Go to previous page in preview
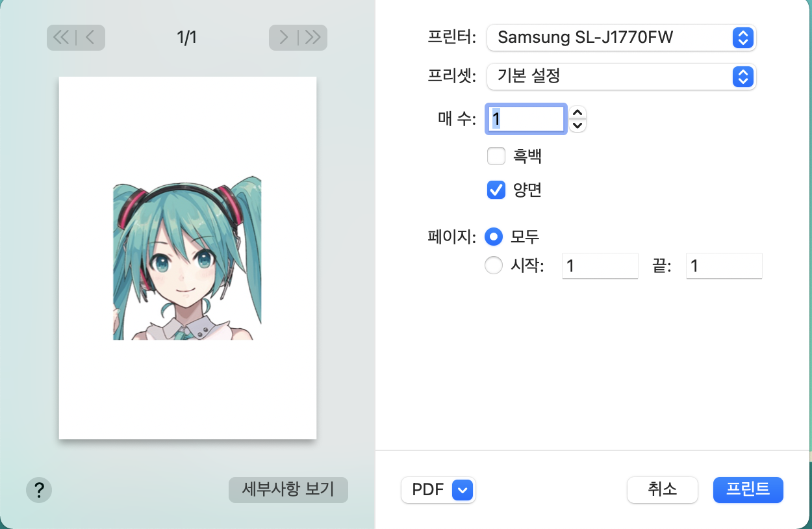 coord(90,38)
